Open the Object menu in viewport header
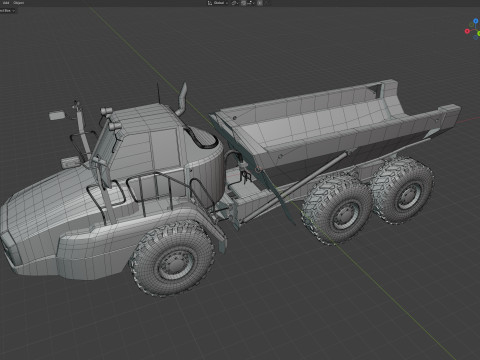Viewport: 480px width, 360px height. point(19,3)
